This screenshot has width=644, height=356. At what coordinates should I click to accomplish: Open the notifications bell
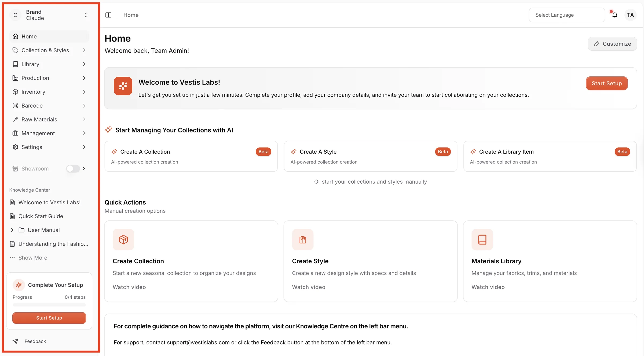614,15
